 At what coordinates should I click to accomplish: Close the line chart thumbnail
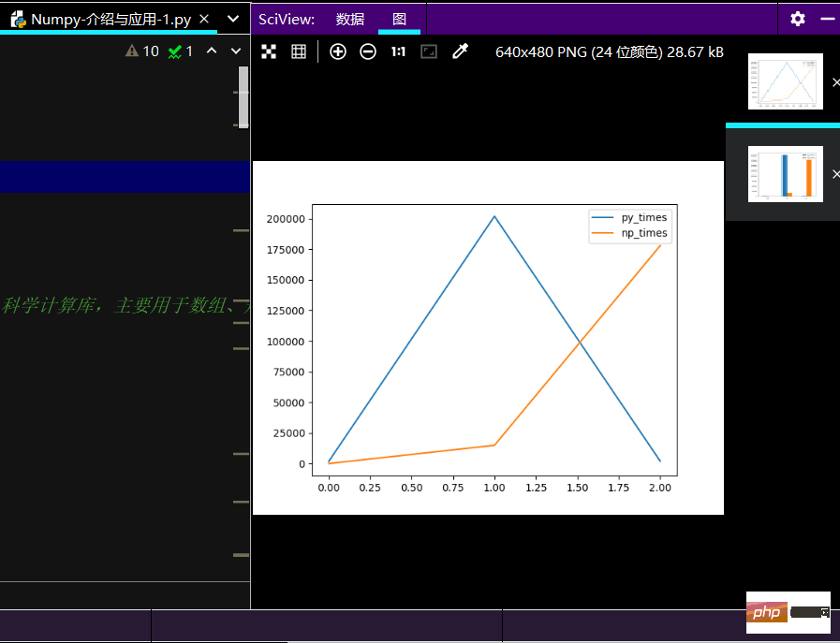(x=835, y=82)
